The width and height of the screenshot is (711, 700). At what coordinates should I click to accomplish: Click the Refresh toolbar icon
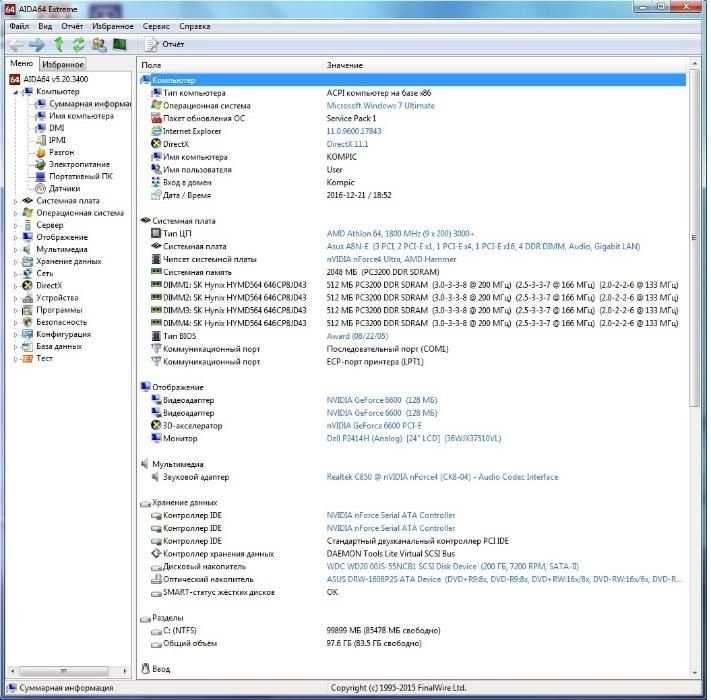coord(78,44)
